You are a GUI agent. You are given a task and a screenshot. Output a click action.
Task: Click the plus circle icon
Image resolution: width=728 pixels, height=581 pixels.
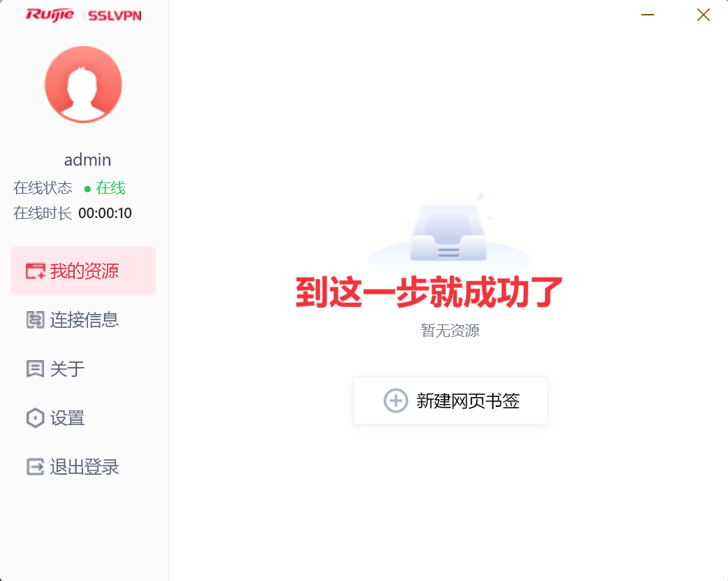click(395, 400)
